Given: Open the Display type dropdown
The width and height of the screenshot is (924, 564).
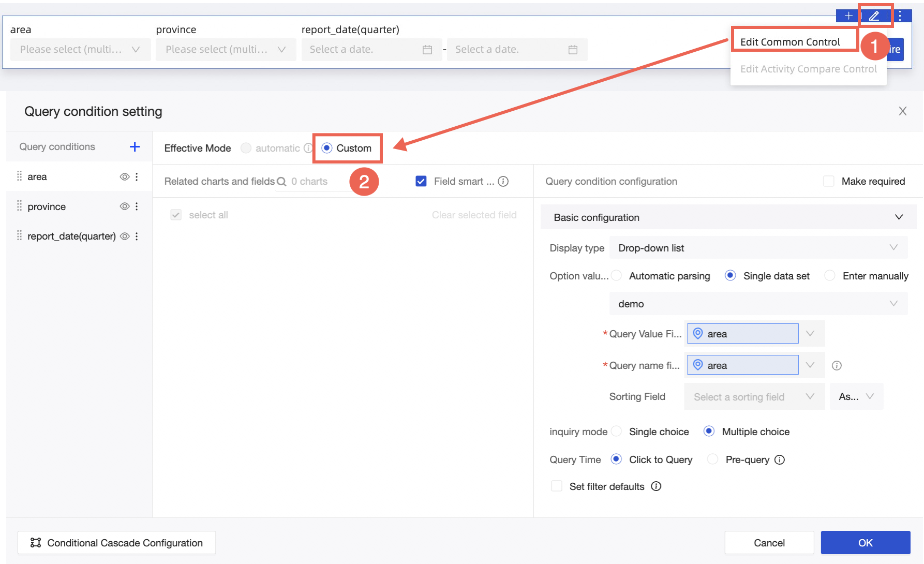Looking at the screenshot, I should pos(758,248).
